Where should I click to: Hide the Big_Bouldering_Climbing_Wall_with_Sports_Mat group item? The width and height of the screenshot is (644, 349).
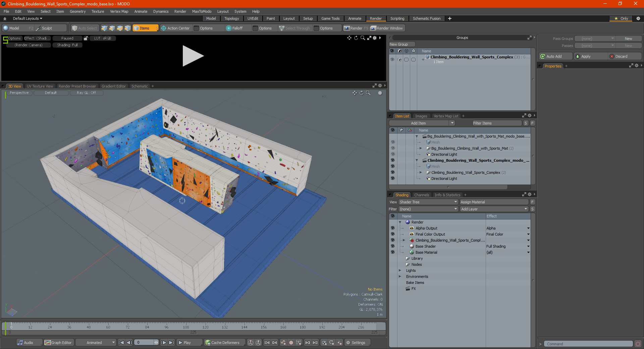coord(392,148)
